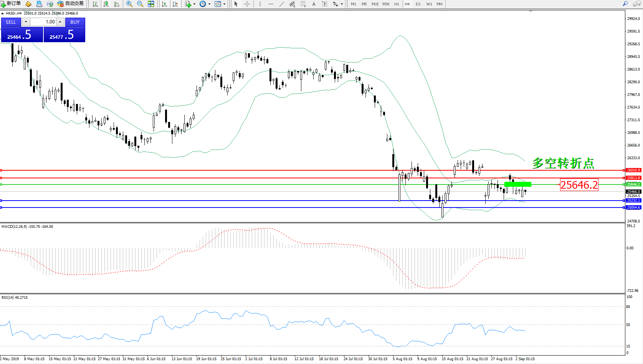Viewport: 643px width, 364px height.
Task: Click the zoom out magnifier icon
Action: [x=140, y=4]
